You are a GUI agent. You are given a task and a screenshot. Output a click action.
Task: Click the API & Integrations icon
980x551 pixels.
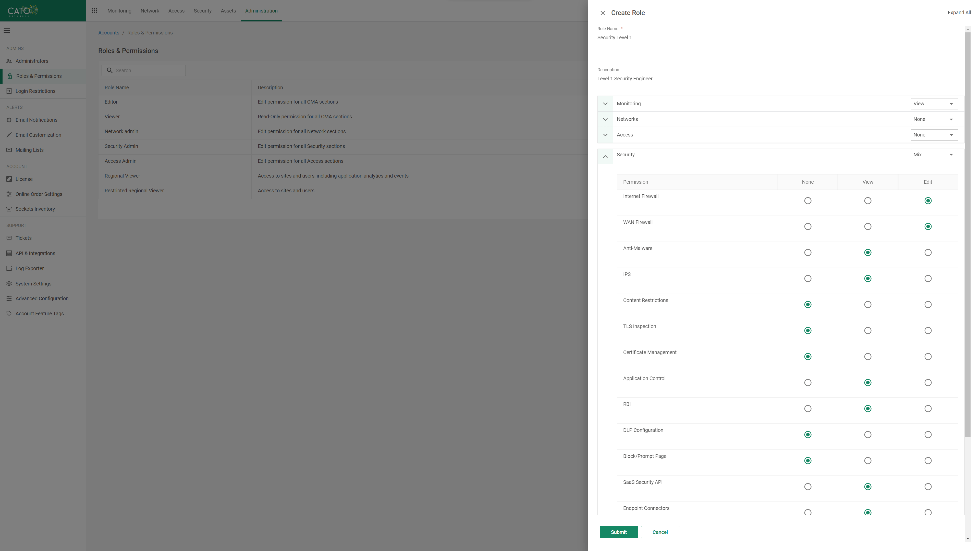point(9,253)
